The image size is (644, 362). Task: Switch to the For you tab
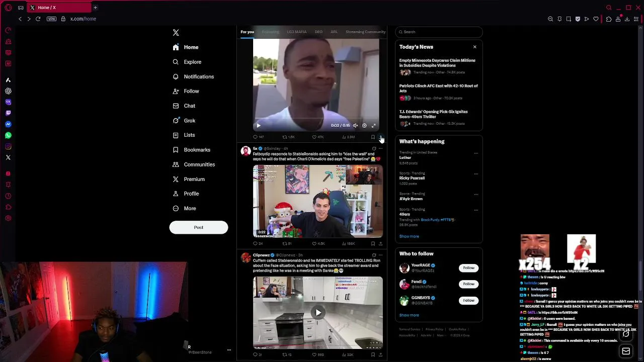[247, 32]
